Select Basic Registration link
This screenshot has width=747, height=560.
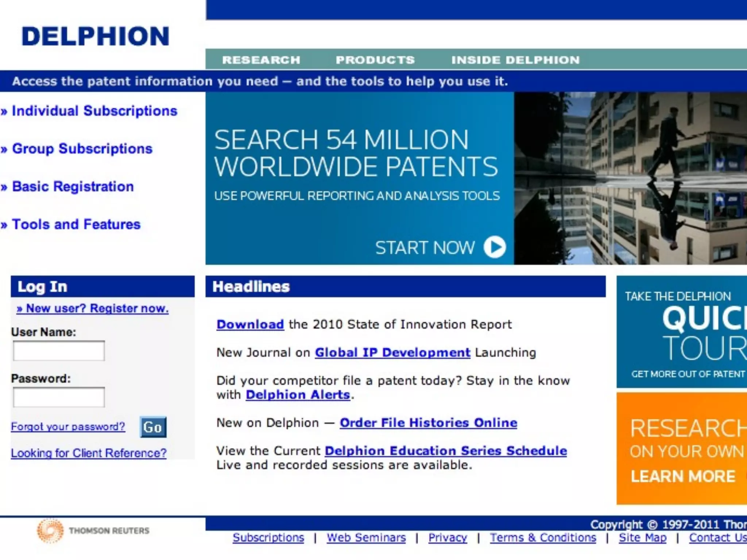pos(73,187)
